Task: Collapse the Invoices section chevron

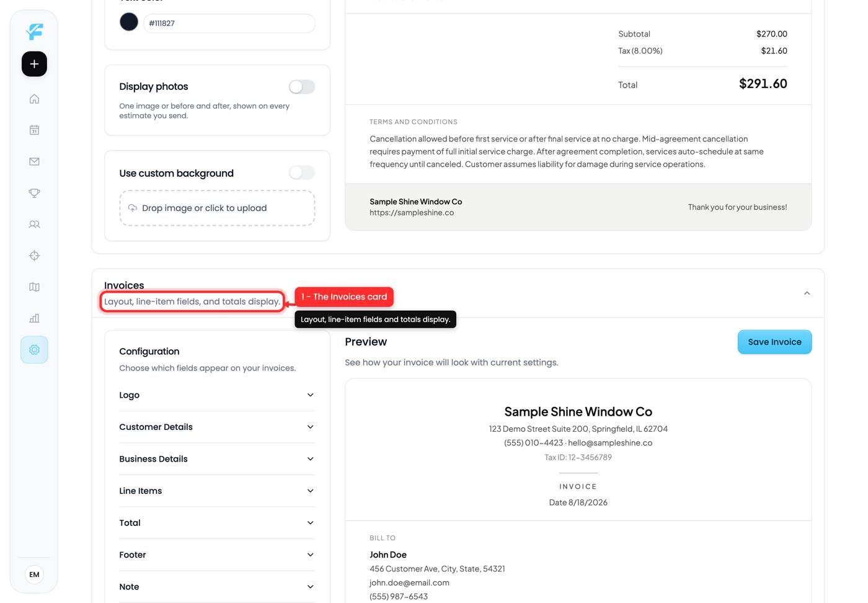Action: (807, 293)
